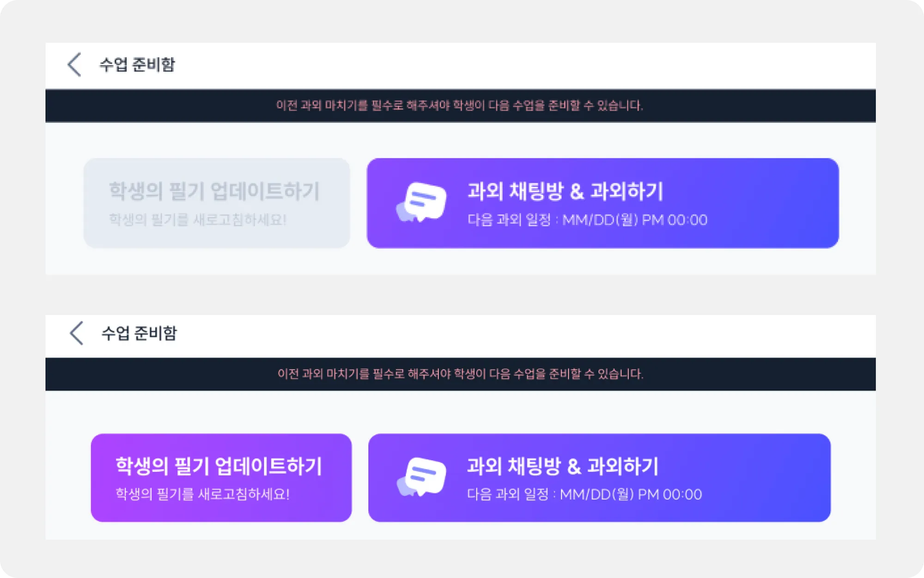Click the dark notice banner in the lower panel

(460, 374)
